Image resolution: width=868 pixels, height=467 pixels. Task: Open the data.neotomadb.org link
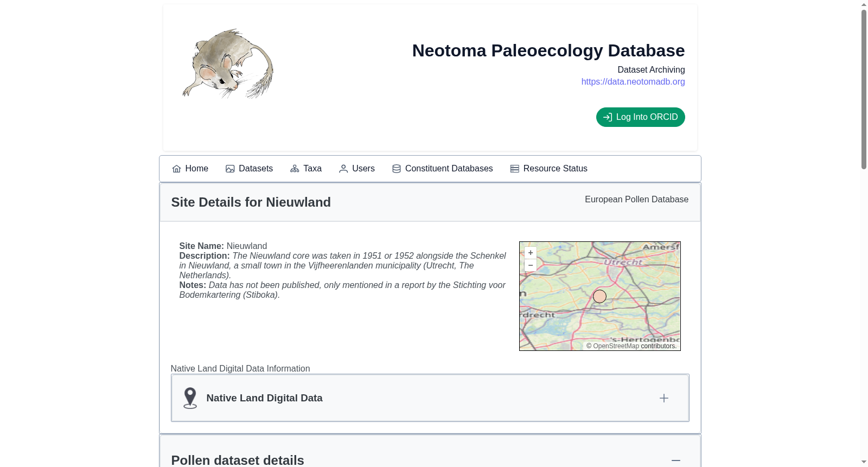tap(633, 81)
